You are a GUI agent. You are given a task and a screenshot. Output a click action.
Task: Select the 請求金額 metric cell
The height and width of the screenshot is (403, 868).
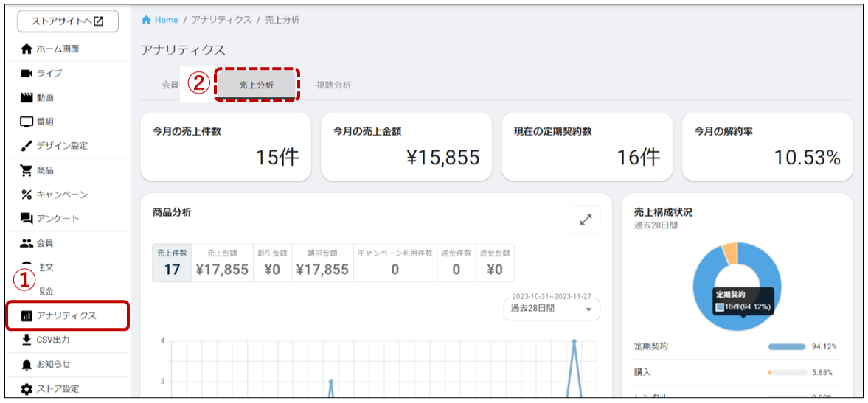point(322,263)
